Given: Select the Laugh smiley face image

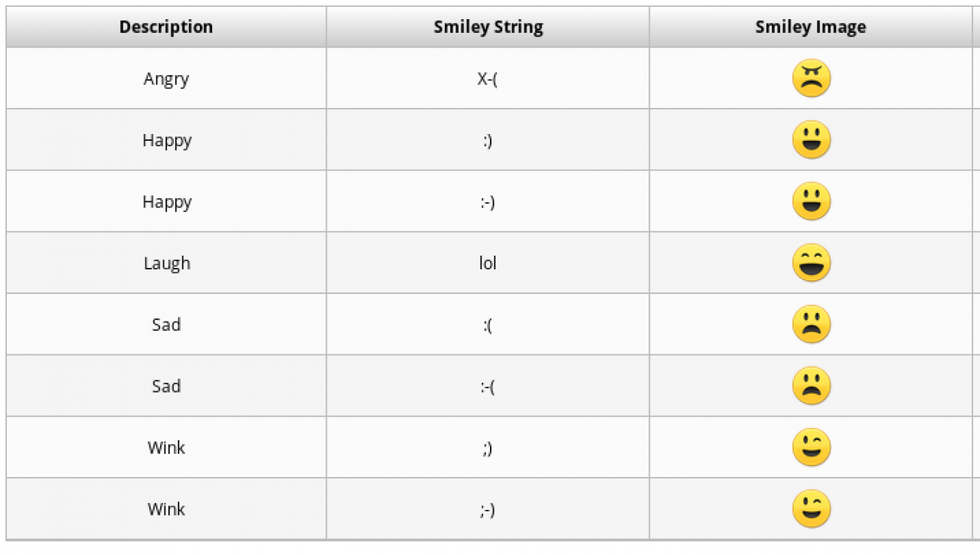Looking at the screenshot, I should click(x=811, y=263).
